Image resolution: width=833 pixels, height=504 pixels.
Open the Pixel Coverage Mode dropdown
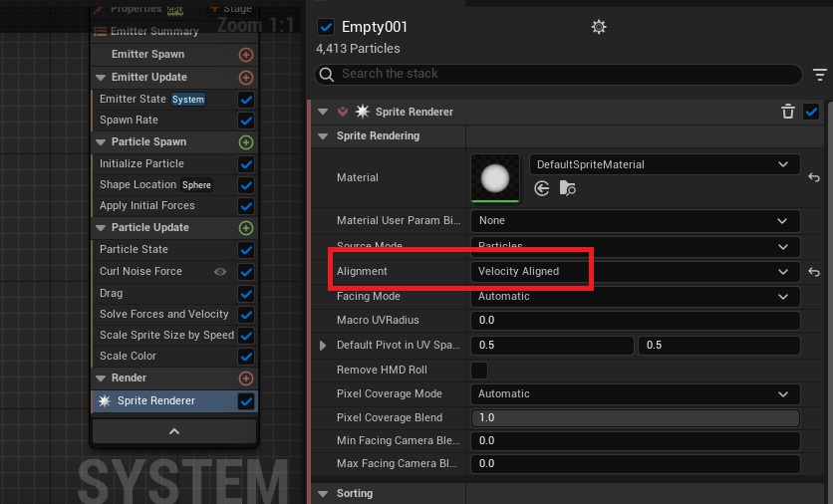636,394
